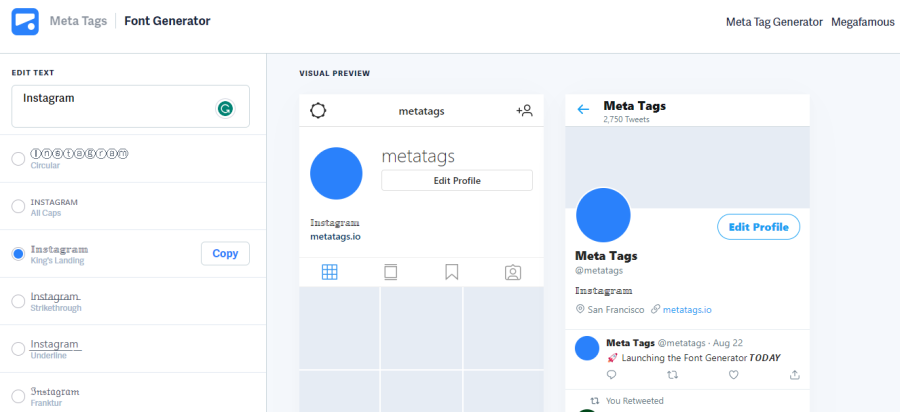Click the Twitter header banner image
This screenshot has width=900, height=412.
pos(687,167)
